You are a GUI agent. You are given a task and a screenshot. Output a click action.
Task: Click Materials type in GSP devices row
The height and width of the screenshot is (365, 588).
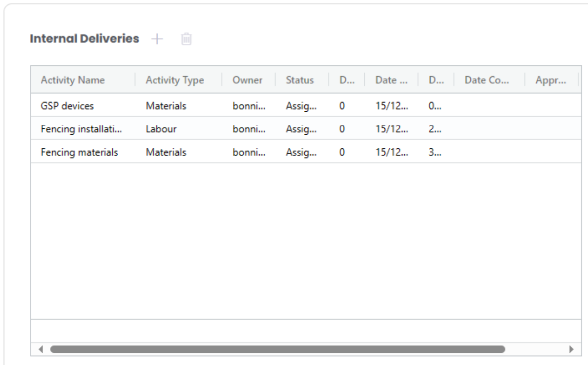click(178, 104)
